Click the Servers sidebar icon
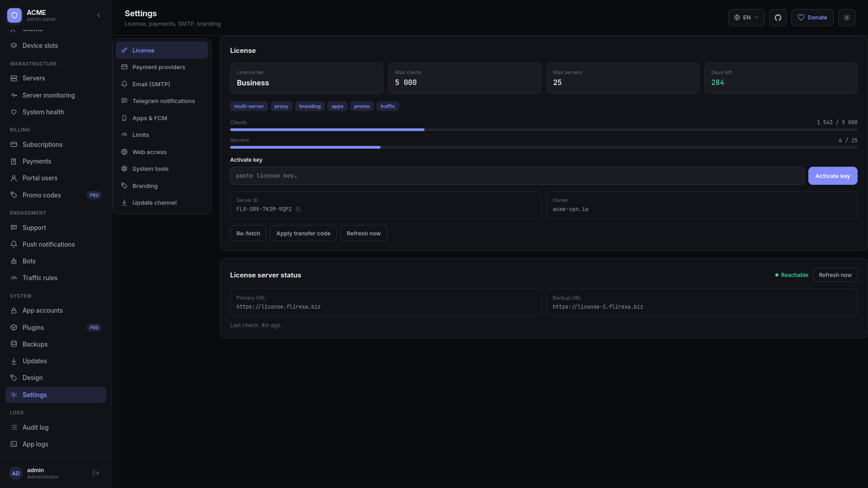Viewport: 868px width, 488px height. (x=14, y=78)
